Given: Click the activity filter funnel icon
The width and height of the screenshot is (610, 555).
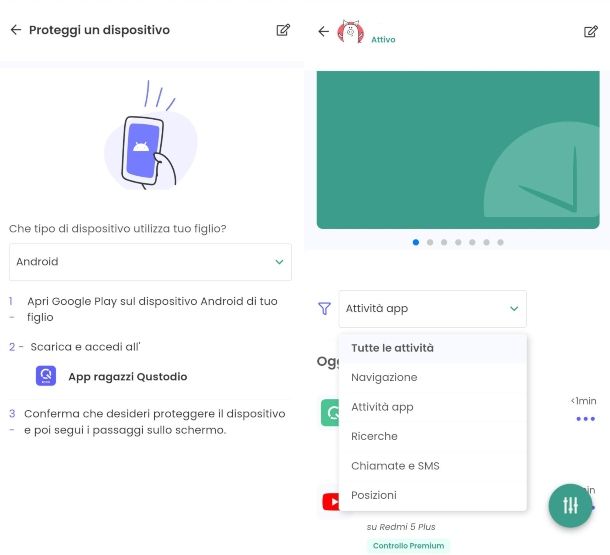Looking at the screenshot, I should (x=324, y=308).
